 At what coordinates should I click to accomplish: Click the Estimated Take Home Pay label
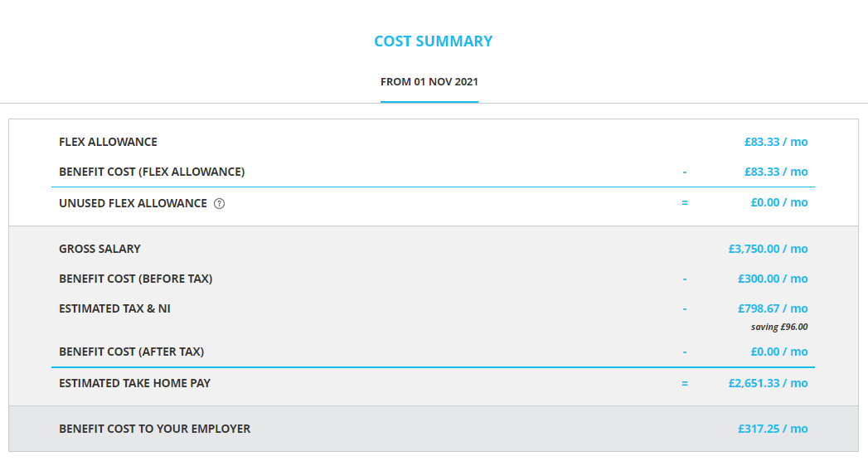pyautogui.click(x=134, y=384)
